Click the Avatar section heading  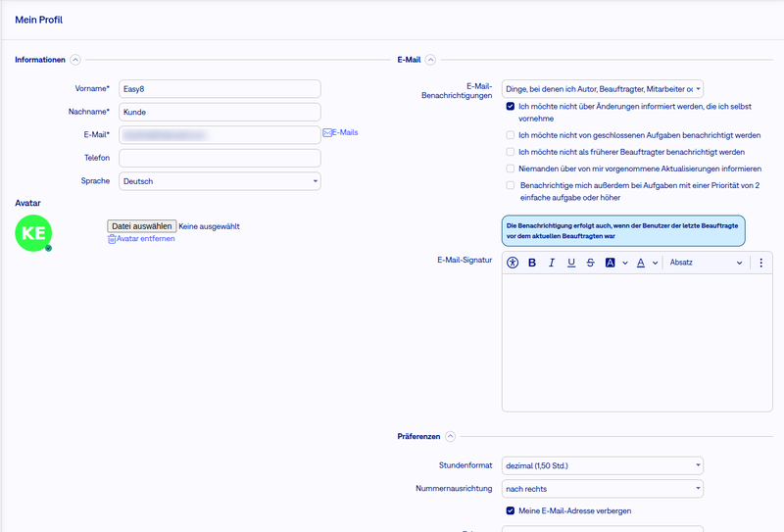(28, 203)
